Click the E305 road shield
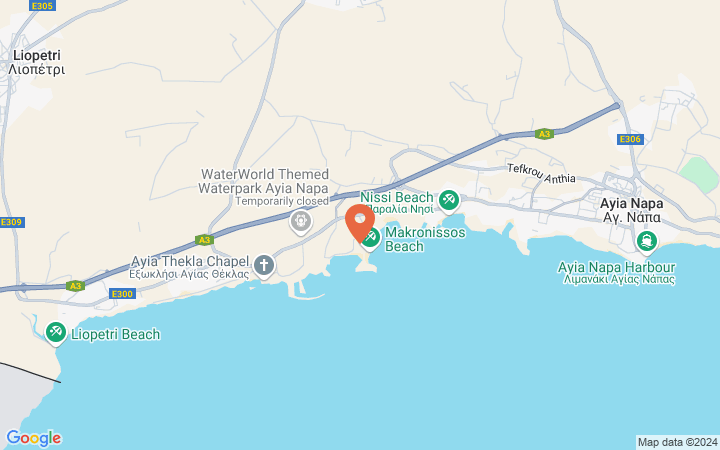Viewport: 720px width, 450px height. click(x=42, y=6)
